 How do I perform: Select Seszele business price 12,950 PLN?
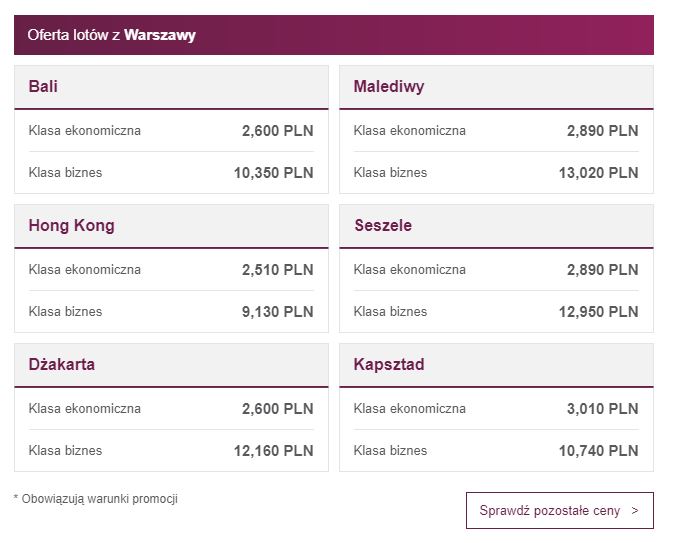(599, 312)
